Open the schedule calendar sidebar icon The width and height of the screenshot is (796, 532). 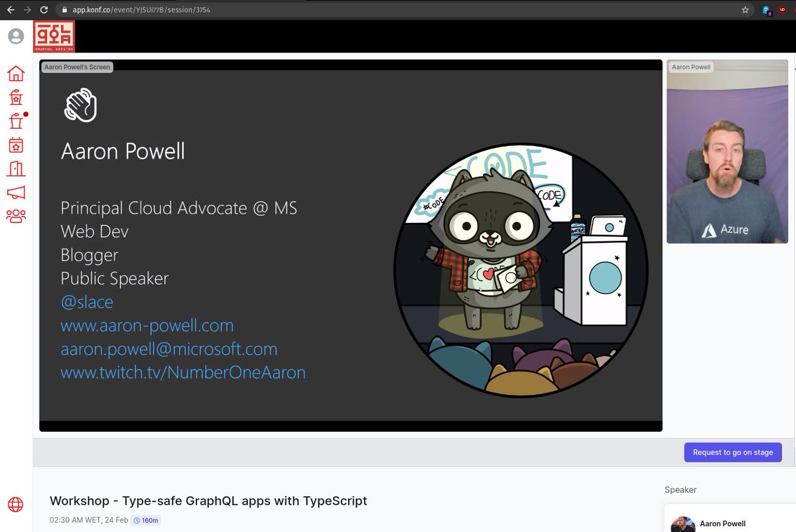(x=16, y=145)
